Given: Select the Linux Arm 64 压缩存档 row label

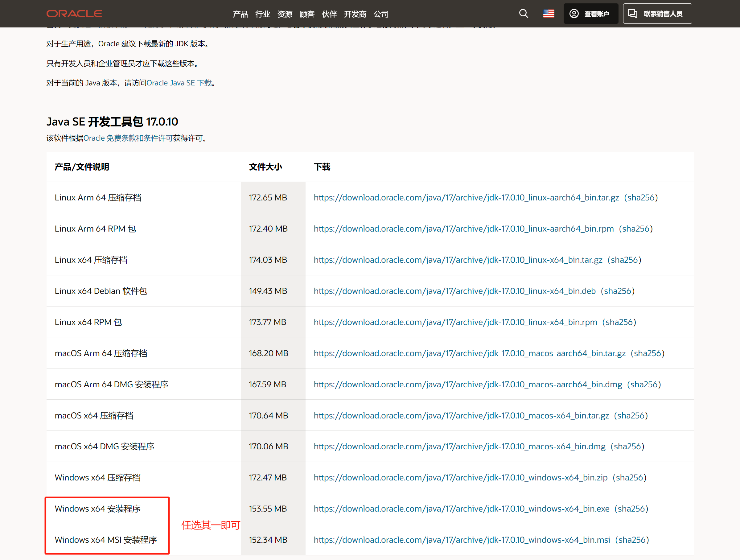Looking at the screenshot, I should (x=98, y=198).
